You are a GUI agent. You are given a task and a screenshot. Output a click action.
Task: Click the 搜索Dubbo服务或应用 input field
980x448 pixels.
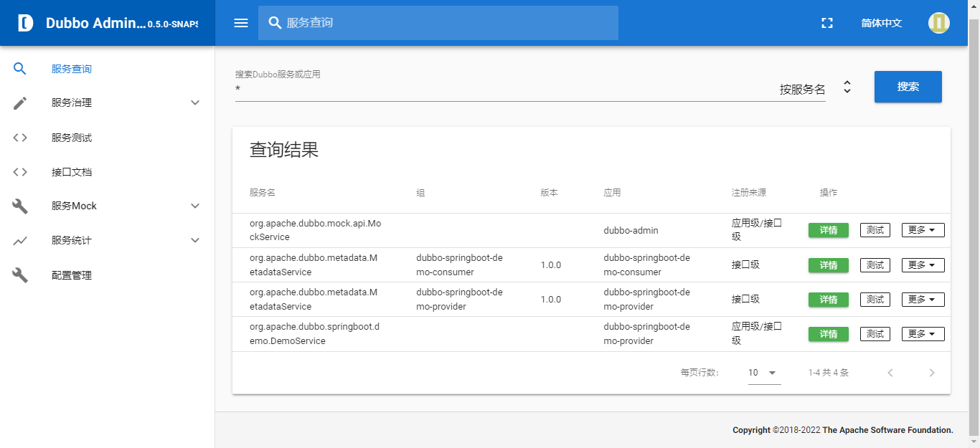tap(502, 90)
